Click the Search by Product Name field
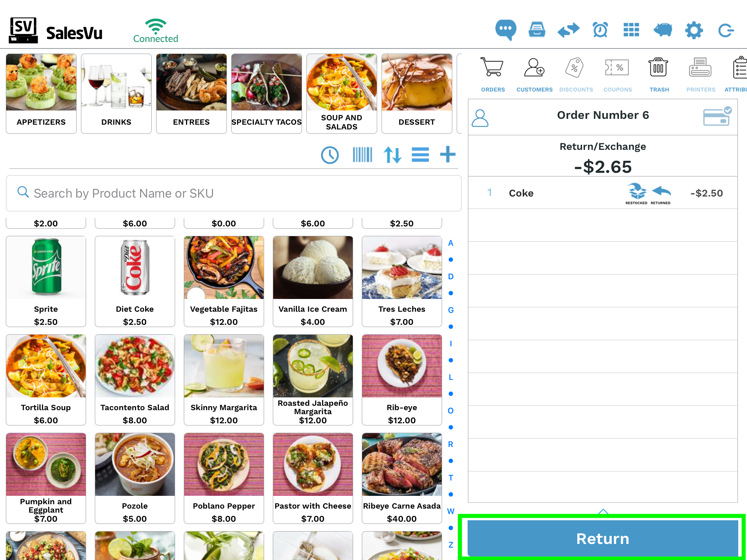 (x=234, y=193)
